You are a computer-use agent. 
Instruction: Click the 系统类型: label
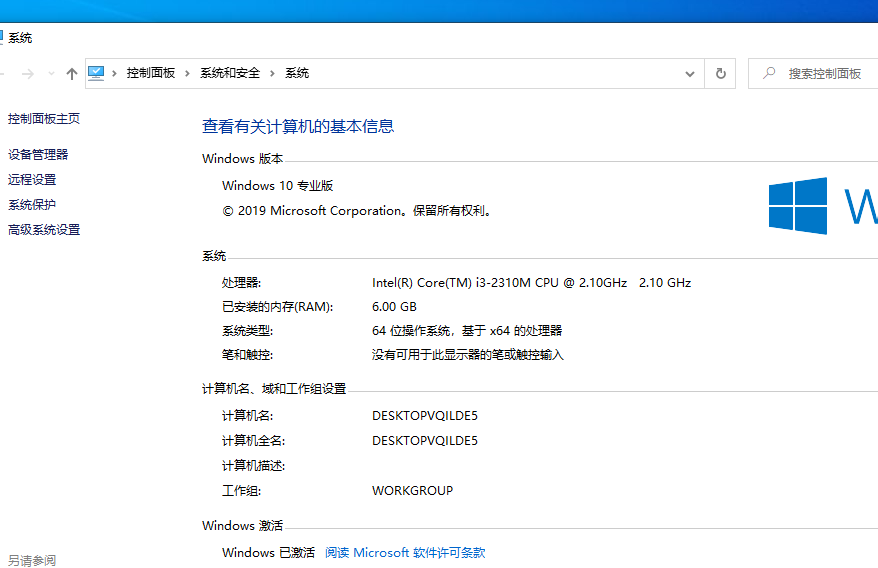247,331
